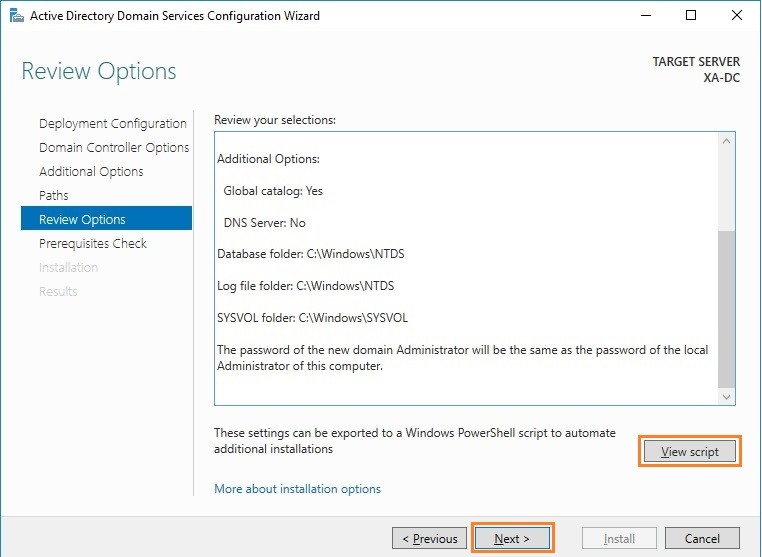Minimize the wizard window
The image size is (762, 557).
tap(646, 16)
